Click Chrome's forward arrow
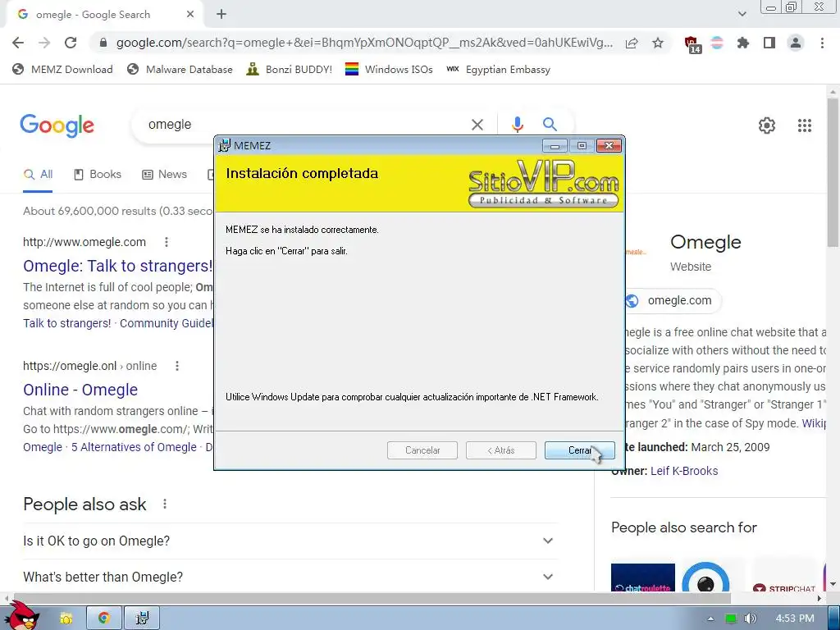The image size is (840, 630). tap(44, 43)
